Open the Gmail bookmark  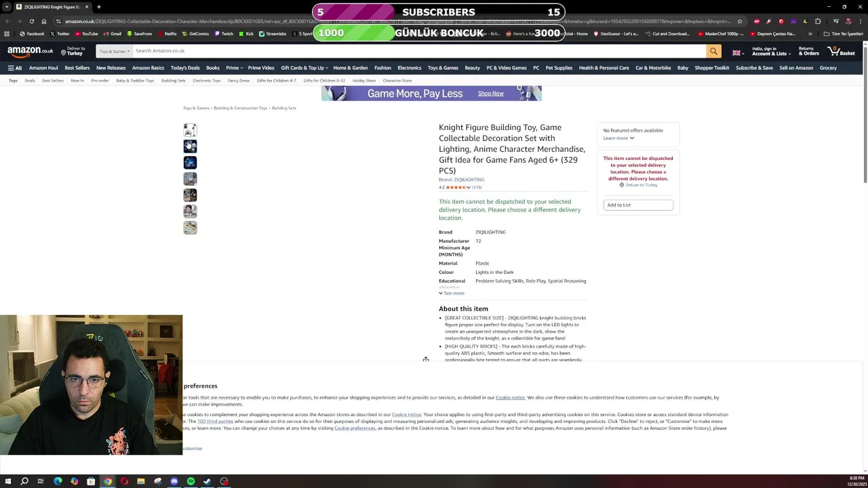113,34
